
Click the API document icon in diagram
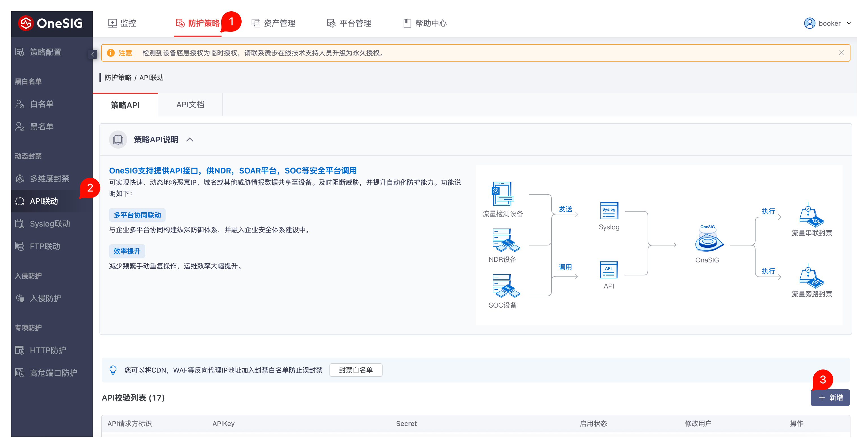pyautogui.click(x=609, y=270)
